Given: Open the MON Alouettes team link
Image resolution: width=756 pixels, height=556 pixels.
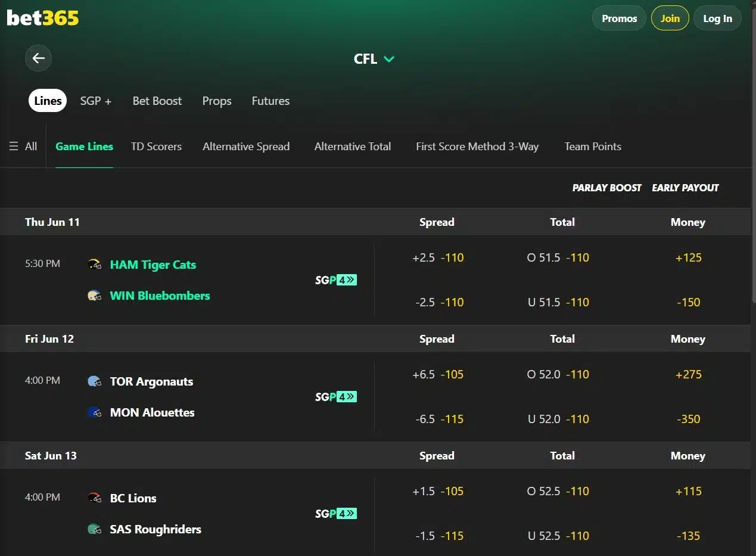Looking at the screenshot, I should point(153,412).
